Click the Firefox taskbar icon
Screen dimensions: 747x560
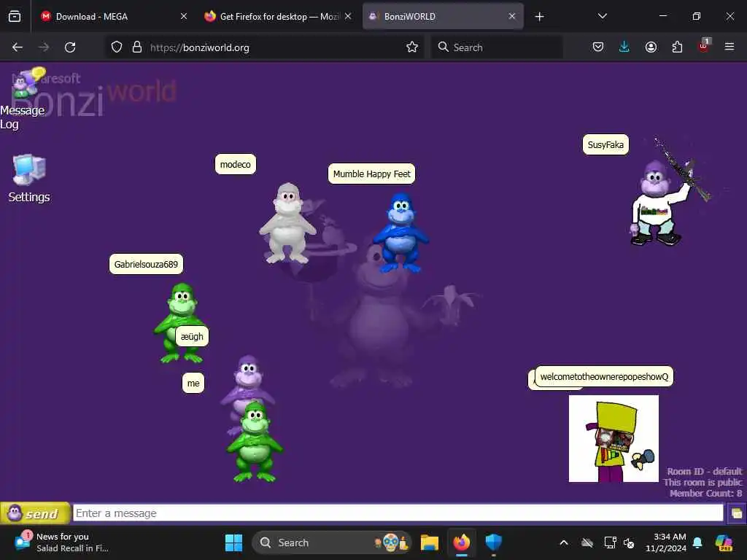point(462,542)
